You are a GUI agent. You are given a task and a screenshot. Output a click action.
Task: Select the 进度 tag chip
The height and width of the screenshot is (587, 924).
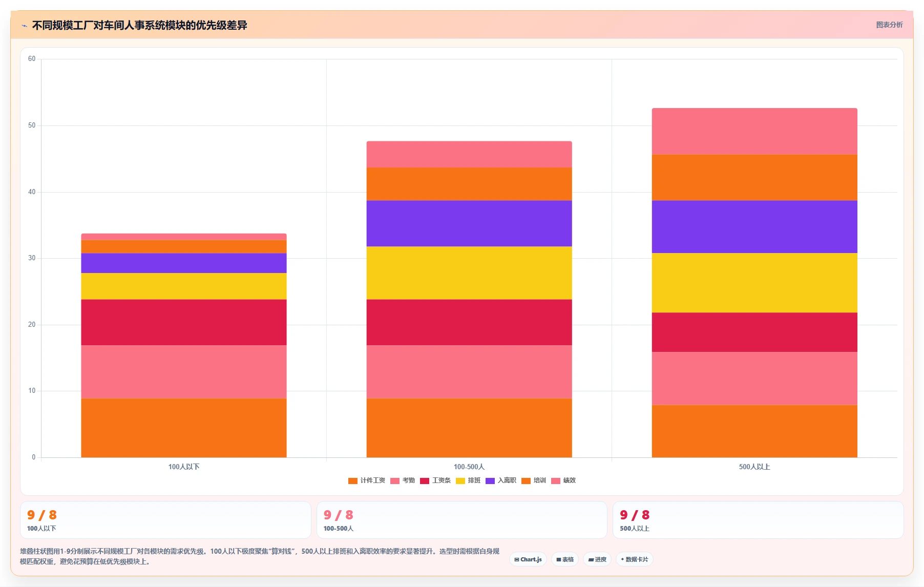point(597,559)
